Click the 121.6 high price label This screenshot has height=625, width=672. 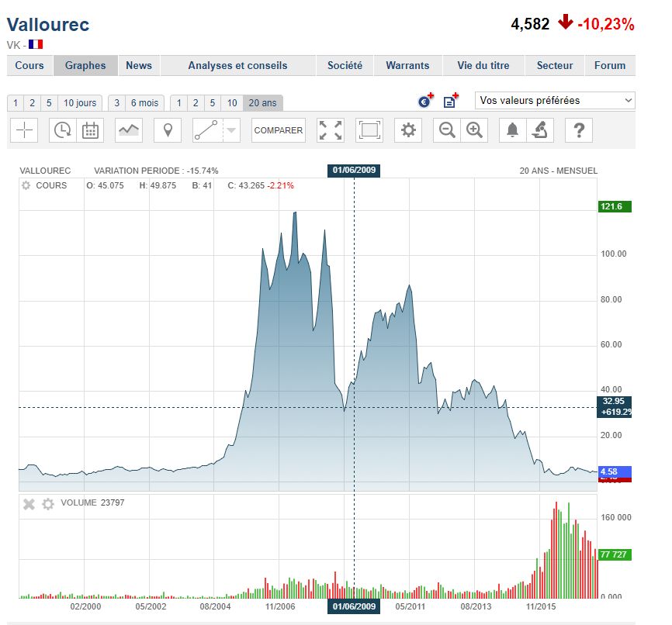pos(615,206)
